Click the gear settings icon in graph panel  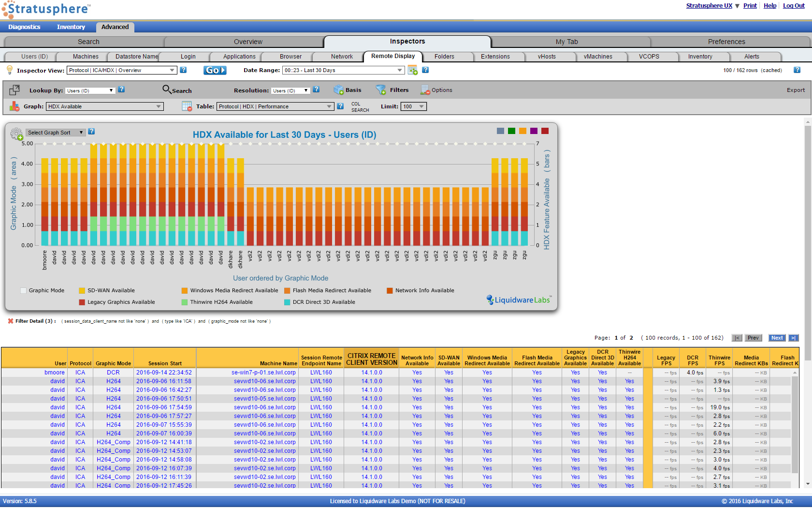[16, 134]
